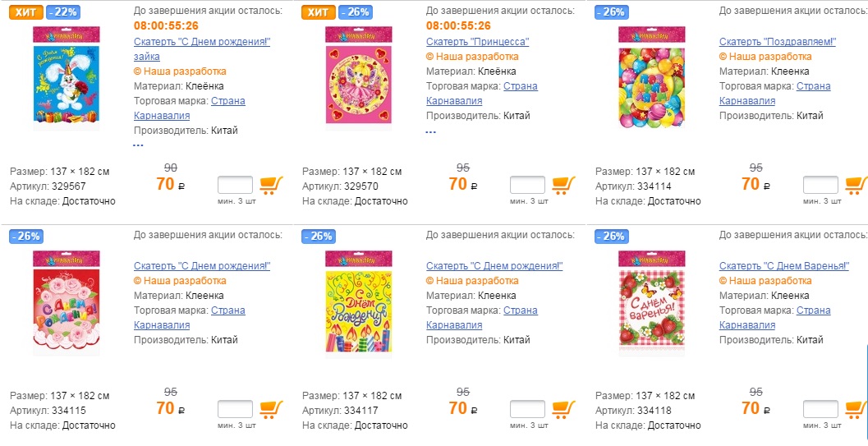Expand more details for the bunny tablecloth
868x446 pixels.
[x=138, y=145]
